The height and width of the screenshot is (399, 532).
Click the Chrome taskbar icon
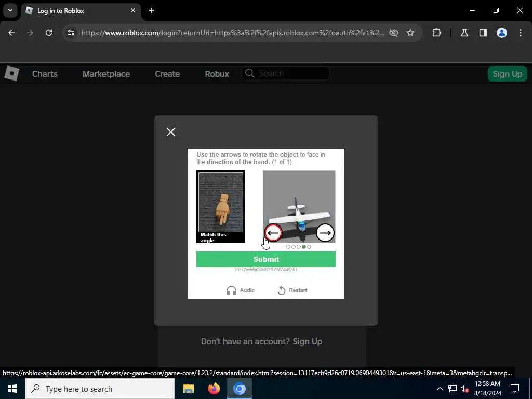[x=239, y=389]
